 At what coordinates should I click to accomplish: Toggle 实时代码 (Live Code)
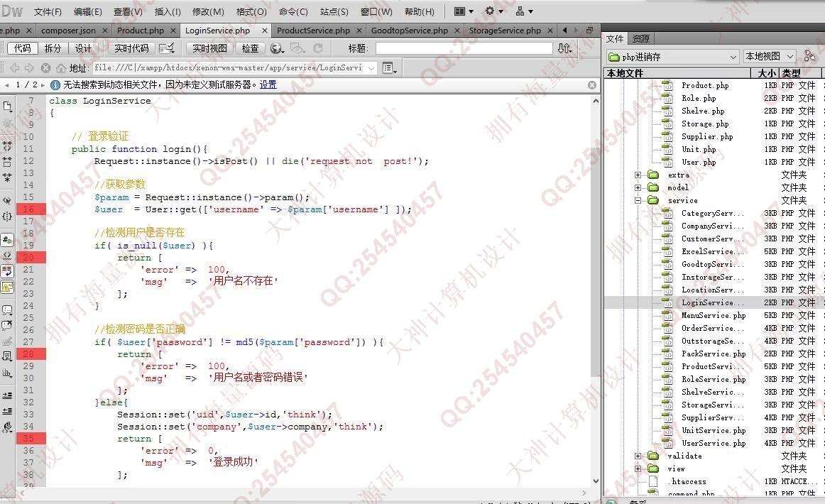coord(131,48)
